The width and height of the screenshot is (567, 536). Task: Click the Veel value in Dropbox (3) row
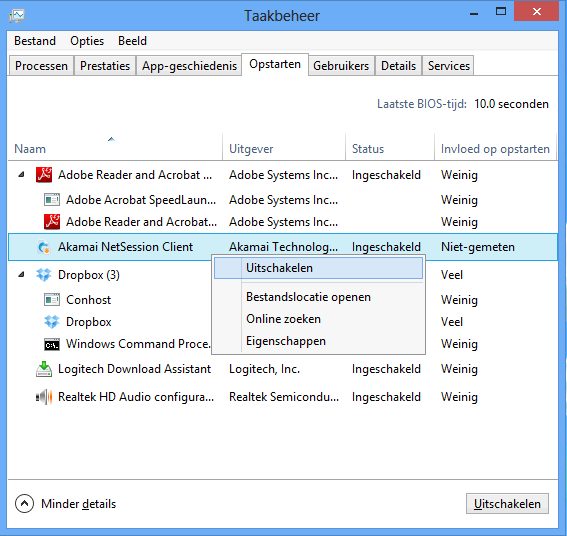pyautogui.click(x=452, y=275)
